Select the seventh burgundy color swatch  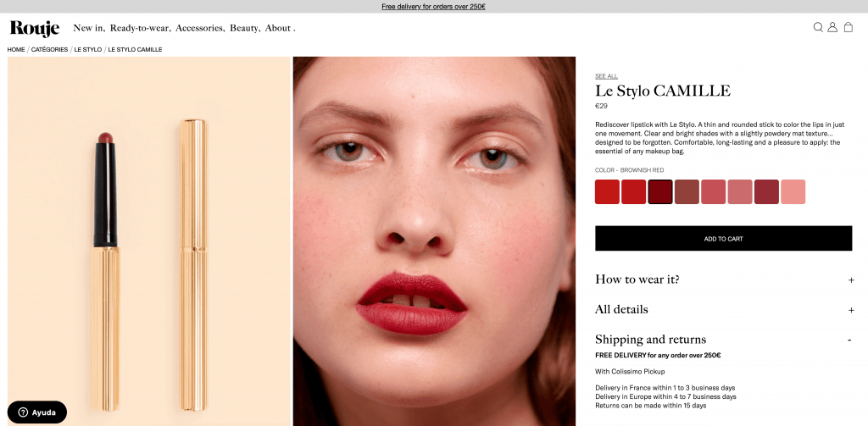click(766, 192)
